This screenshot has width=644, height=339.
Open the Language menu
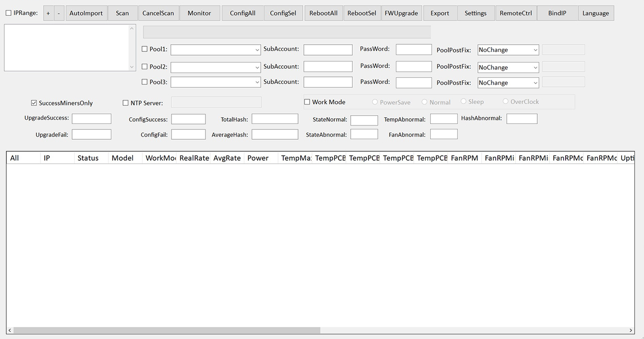(x=595, y=13)
